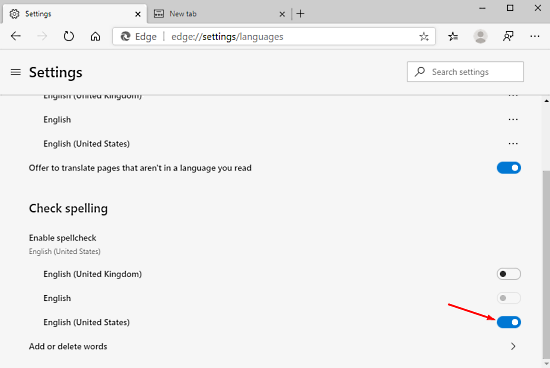The height and width of the screenshot is (368, 550).
Task: Go back to the previous page
Action: point(16,36)
